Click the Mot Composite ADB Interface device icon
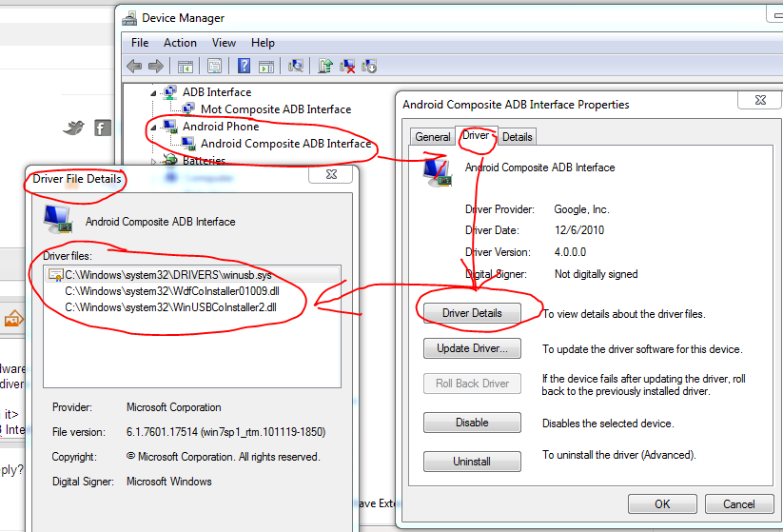The width and height of the screenshot is (783, 532). tap(188, 108)
